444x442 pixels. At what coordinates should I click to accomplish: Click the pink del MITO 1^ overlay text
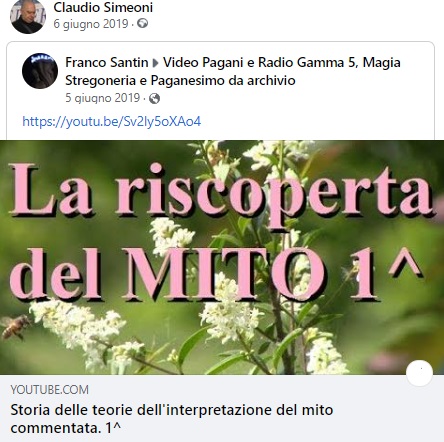(x=217, y=273)
